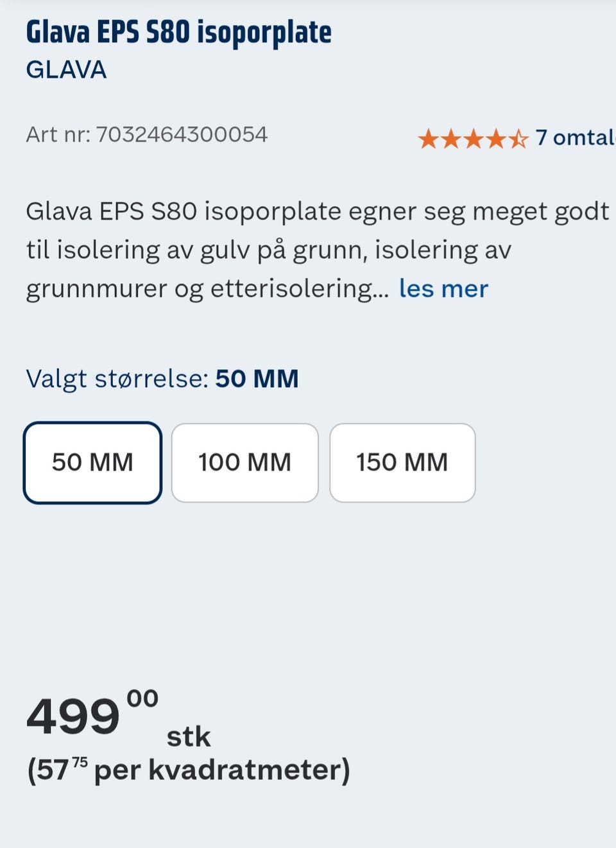This screenshot has width=616, height=848.
Task: Select the 50 MM size option
Action: (92, 463)
